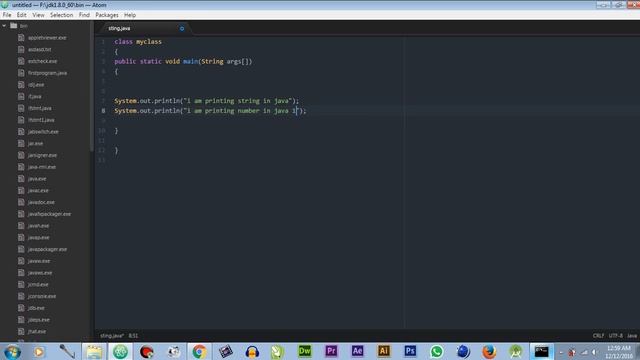This screenshot has width=640, height=360.
Task: Open the File menu
Action: pyautogui.click(x=7, y=15)
